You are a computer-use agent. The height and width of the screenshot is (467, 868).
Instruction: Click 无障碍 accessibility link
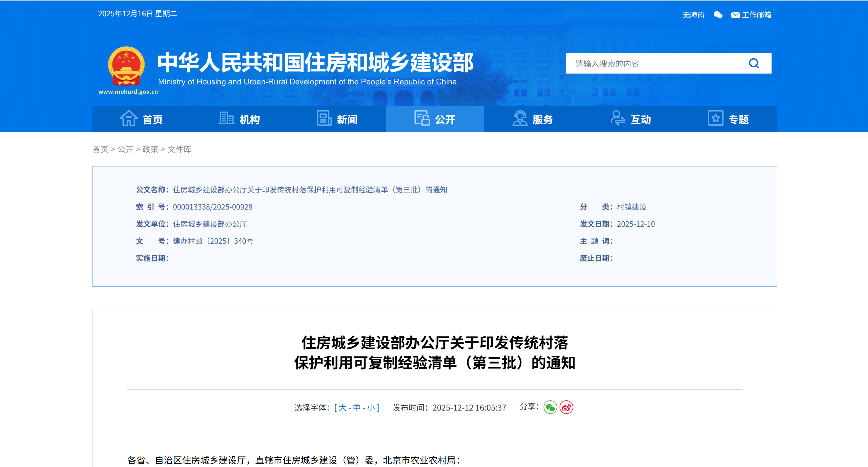[x=693, y=15]
